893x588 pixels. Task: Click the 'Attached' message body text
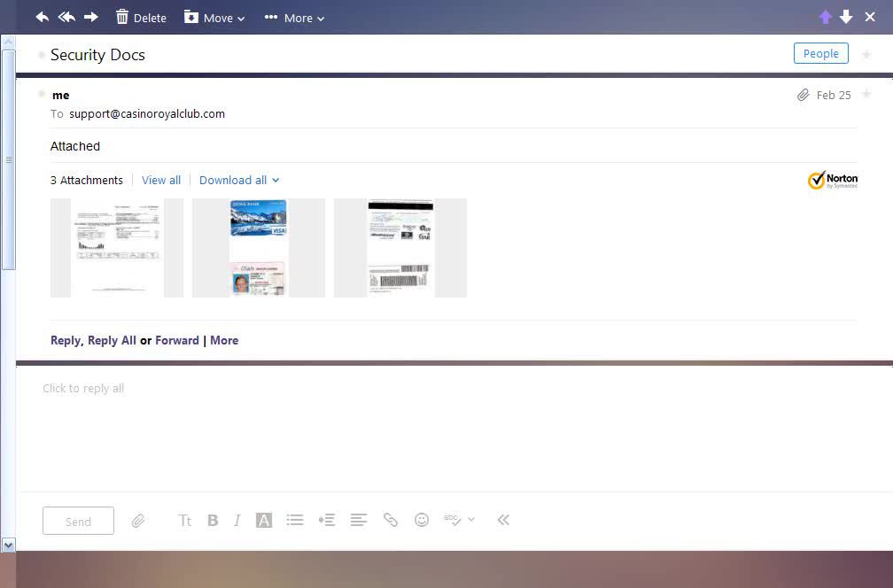pos(75,146)
